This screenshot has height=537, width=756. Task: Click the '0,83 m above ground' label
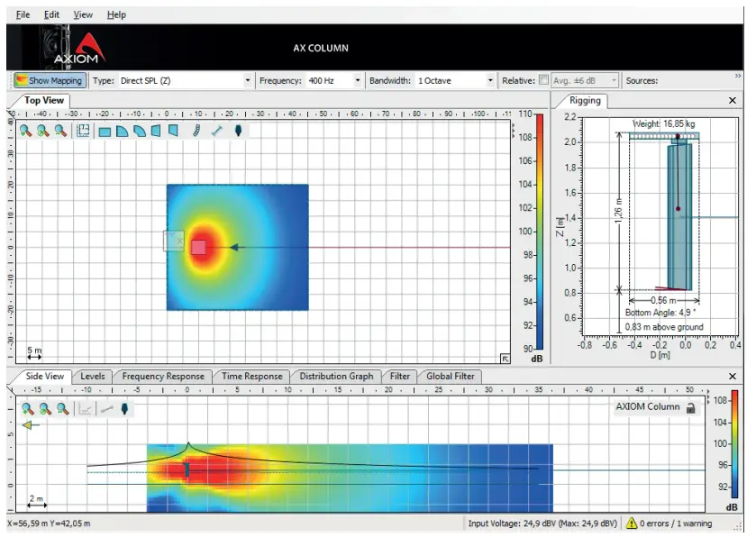pyautogui.click(x=664, y=327)
